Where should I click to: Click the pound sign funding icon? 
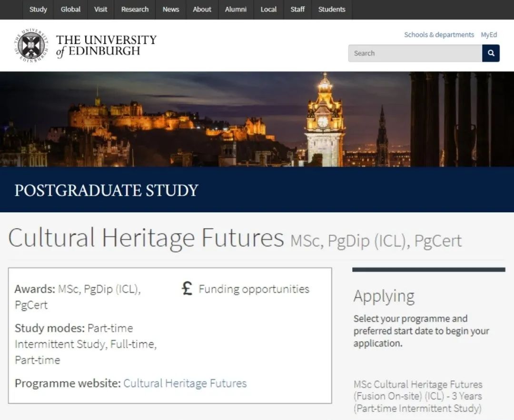point(187,289)
